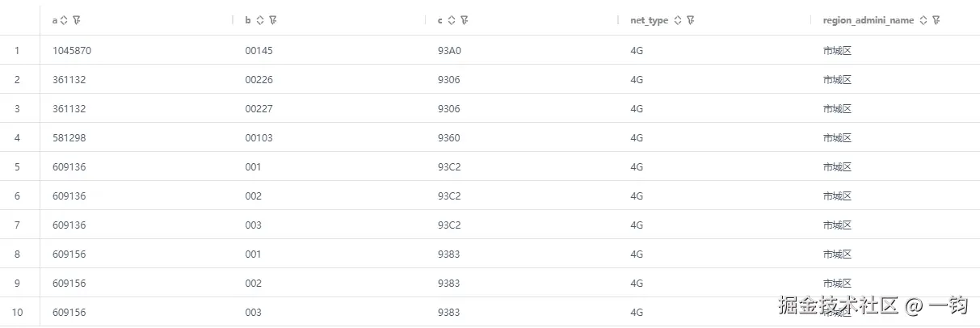Open region_admini_name column filter
980x328 pixels.
(x=936, y=20)
